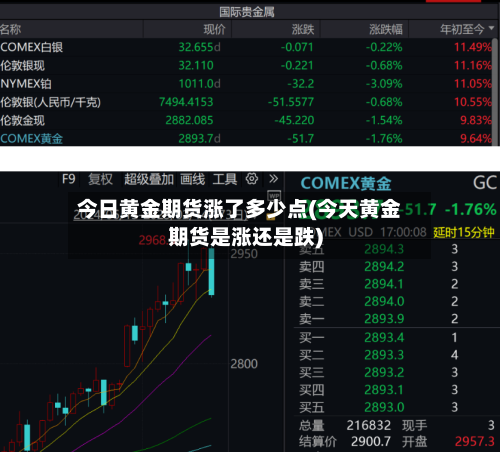The height and width of the screenshot is (452, 500).
Task: Sort table by 涨跌幅 column header
Action: coord(386,29)
